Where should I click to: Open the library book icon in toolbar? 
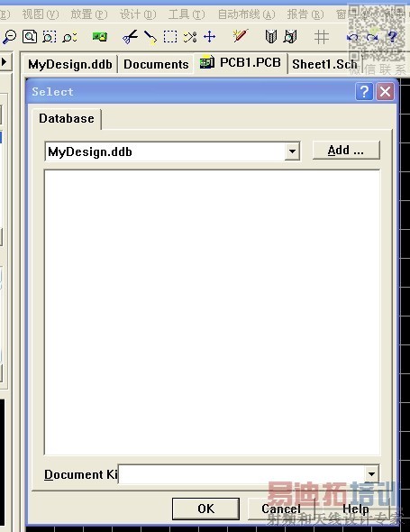pos(271,36)
